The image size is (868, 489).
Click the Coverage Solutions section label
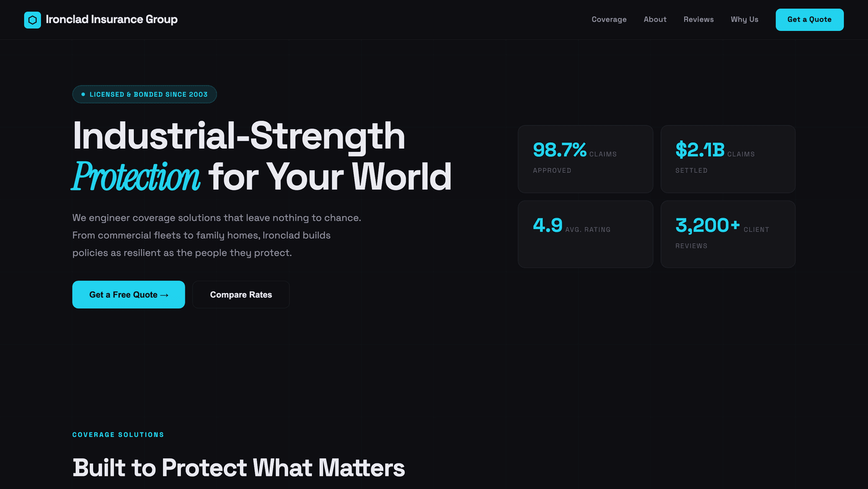click(x=118, y=435)
